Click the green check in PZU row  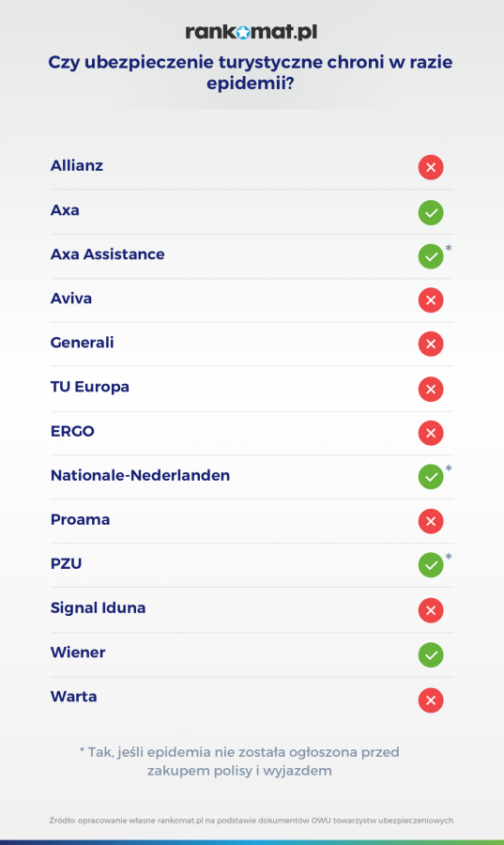click(431, 565)
